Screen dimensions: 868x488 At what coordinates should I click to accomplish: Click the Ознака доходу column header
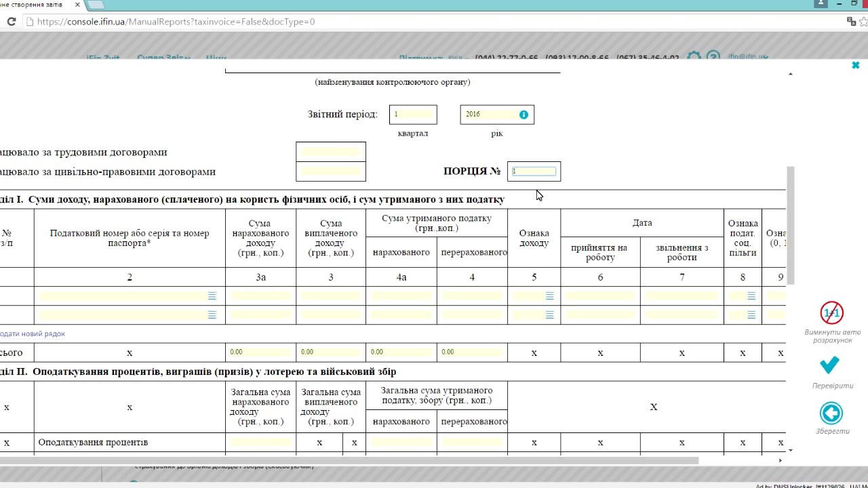tap(534, 238)
